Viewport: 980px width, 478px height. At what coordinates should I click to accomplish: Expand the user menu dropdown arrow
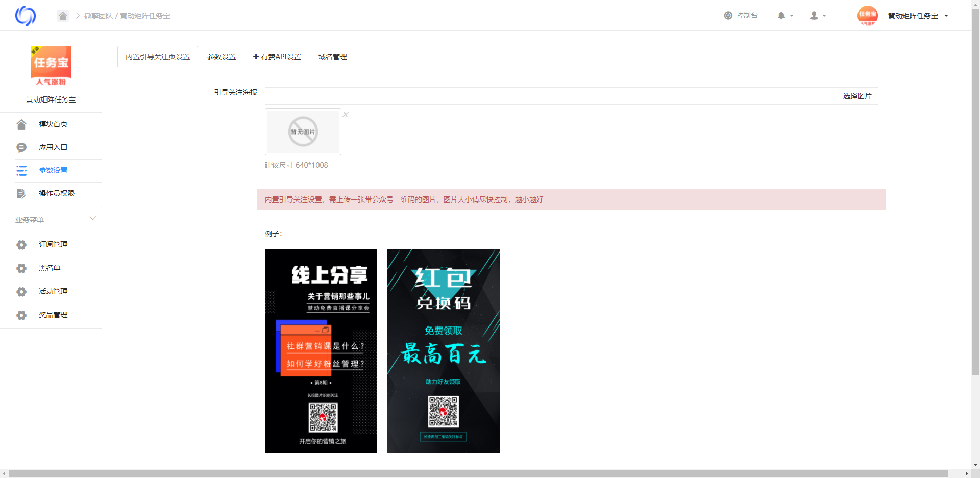pos(824,16)
